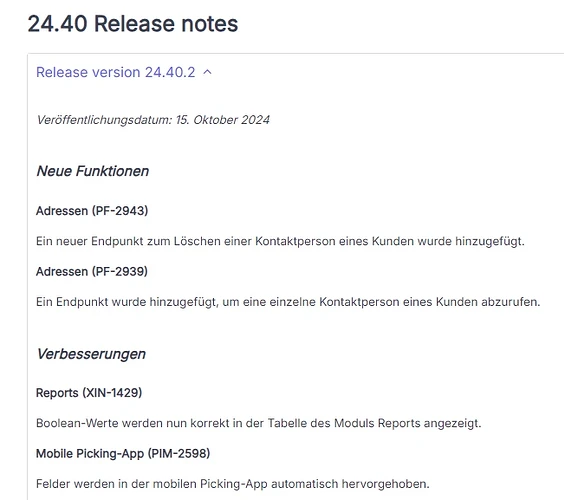The image size is (564, 500).
Task: Select the Mobile Picking-App (PIM-2598) title
Action: [x=123, y=453]
